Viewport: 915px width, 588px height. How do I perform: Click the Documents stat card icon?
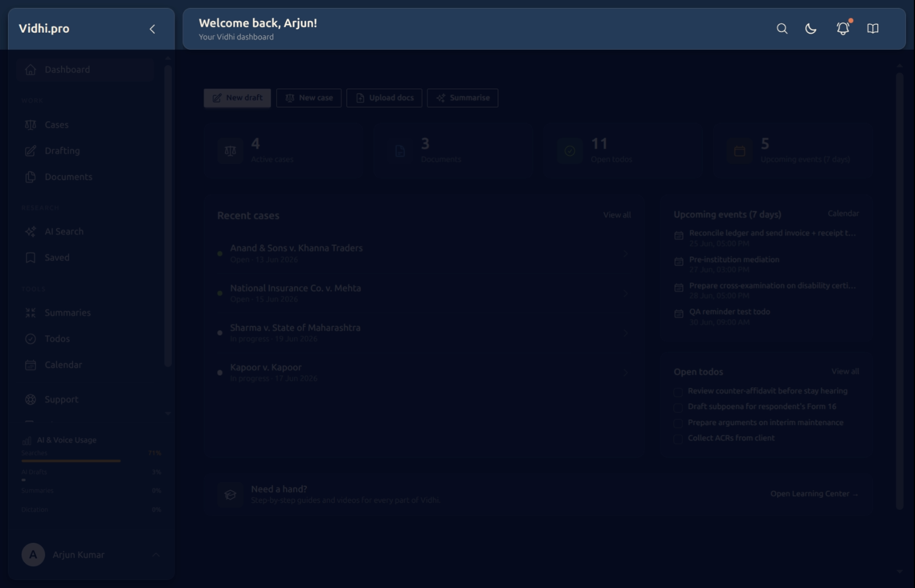400,151
